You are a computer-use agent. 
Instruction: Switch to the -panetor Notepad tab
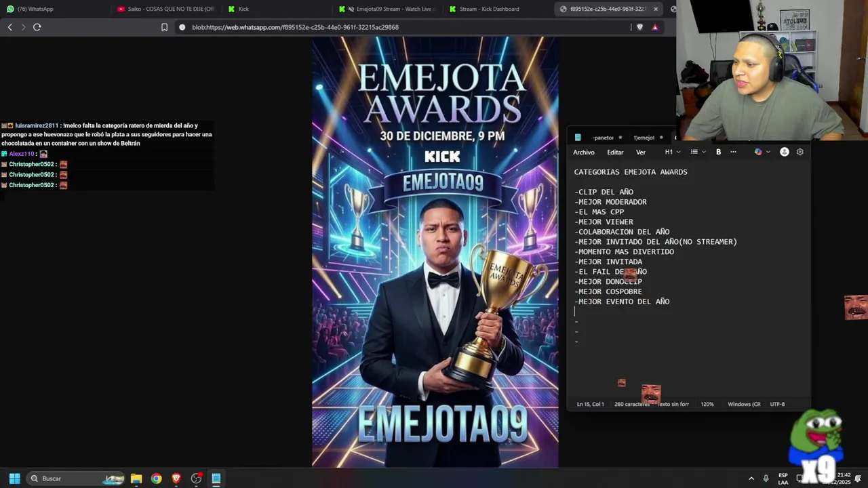tap(606, 138)
